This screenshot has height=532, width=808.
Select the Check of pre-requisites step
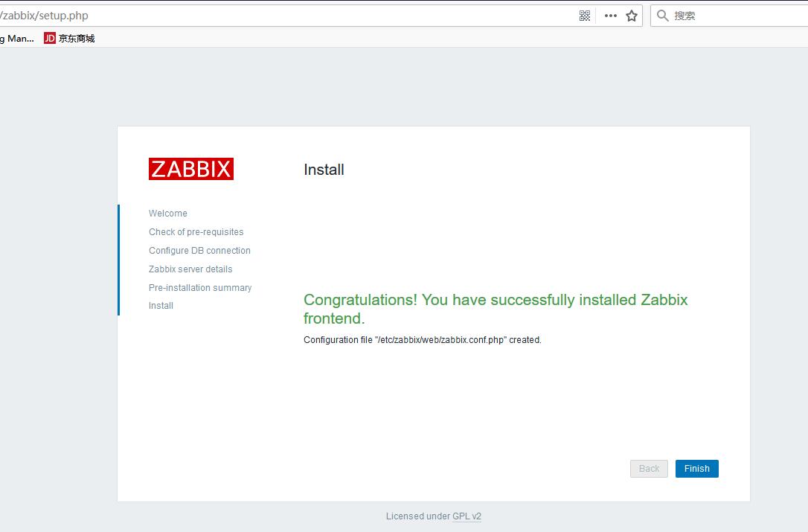pyautogui.click(x=196, y=232)
